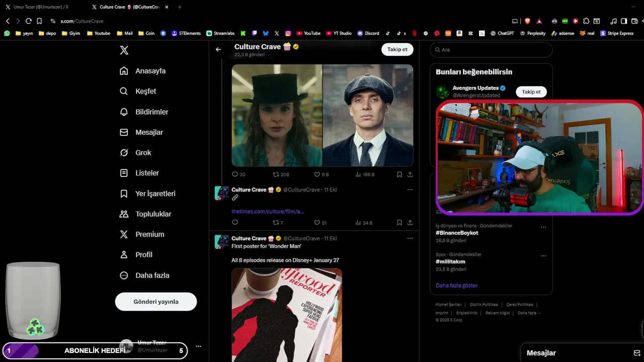This screenshot has width=644, height=362.
Task: Open Topluluklar communities
Action: (145, 214)
